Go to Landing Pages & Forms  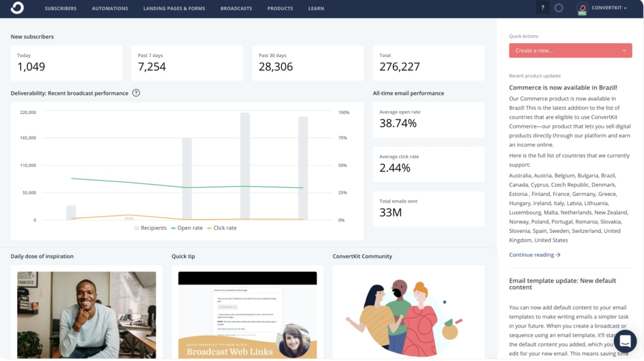pyautogui.click(x=174, y=8)
